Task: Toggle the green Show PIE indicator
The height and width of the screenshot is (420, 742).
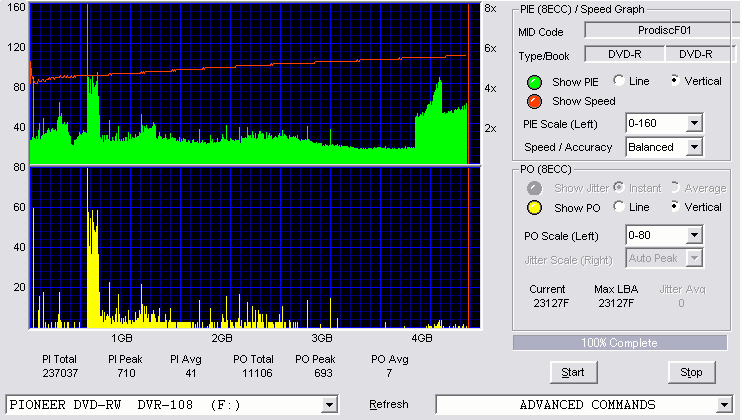Action: (534, 82)
